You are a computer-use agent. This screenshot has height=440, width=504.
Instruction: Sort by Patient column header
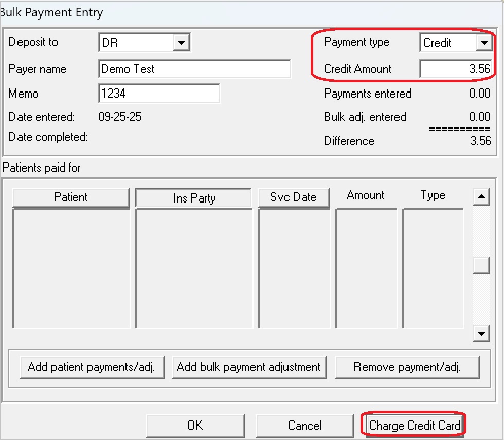(x=70, y=198)
